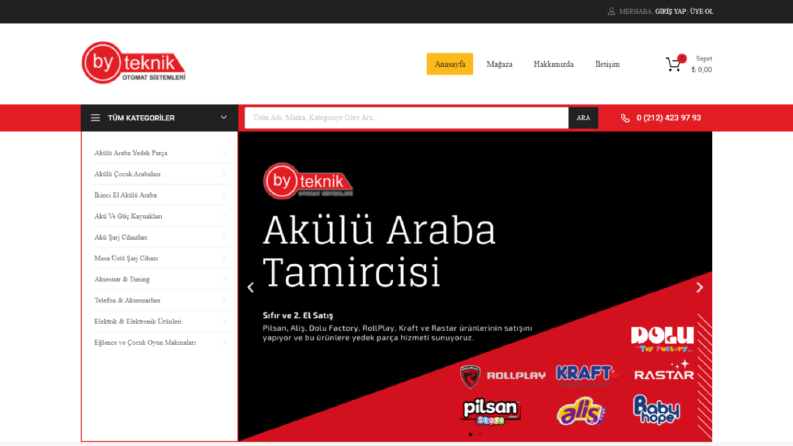Open Akü Ve Güç Kaynakları category
Viewport: 793px width, 446px height.
point(128,216)
